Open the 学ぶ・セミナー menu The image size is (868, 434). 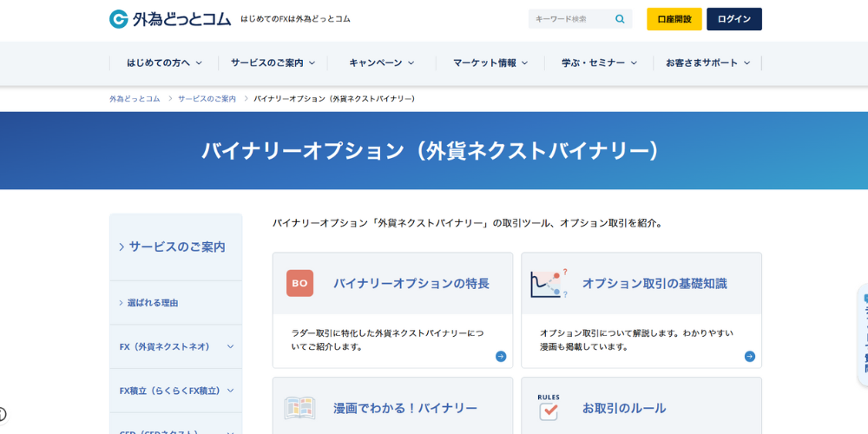click(x=599, y=63)
